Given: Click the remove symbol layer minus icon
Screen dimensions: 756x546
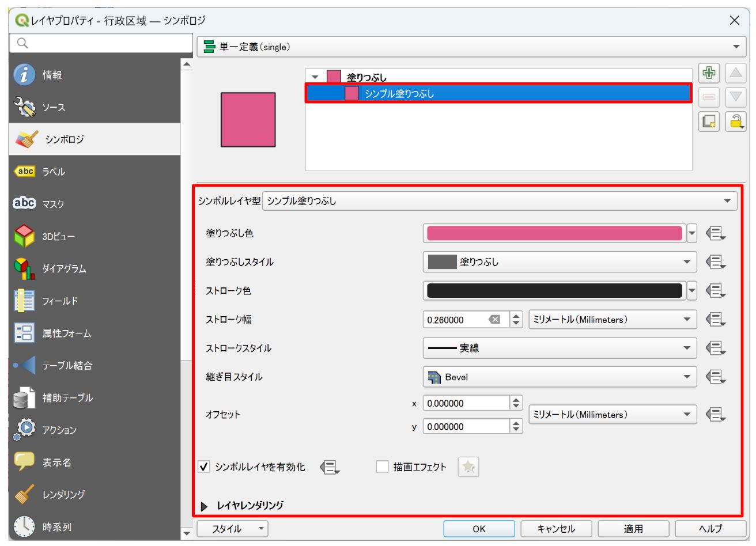Looking at the screenshot, I should [x=709, y=97].
